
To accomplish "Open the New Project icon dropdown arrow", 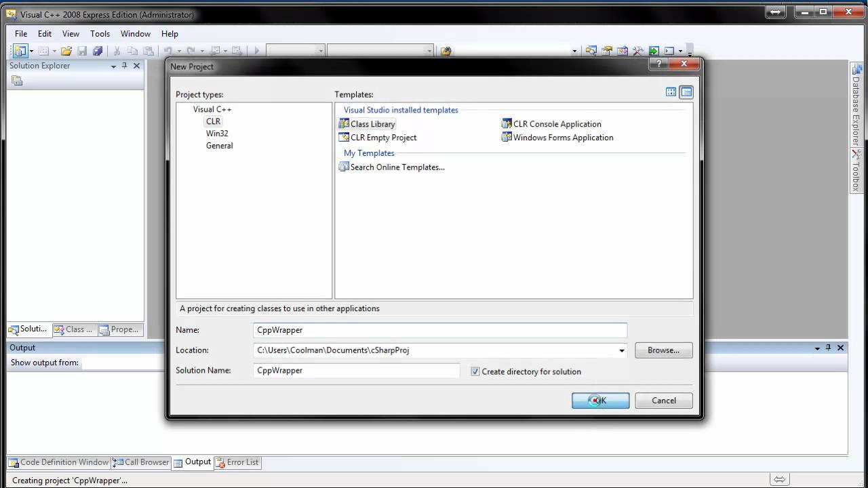I will tap(31, 52).
